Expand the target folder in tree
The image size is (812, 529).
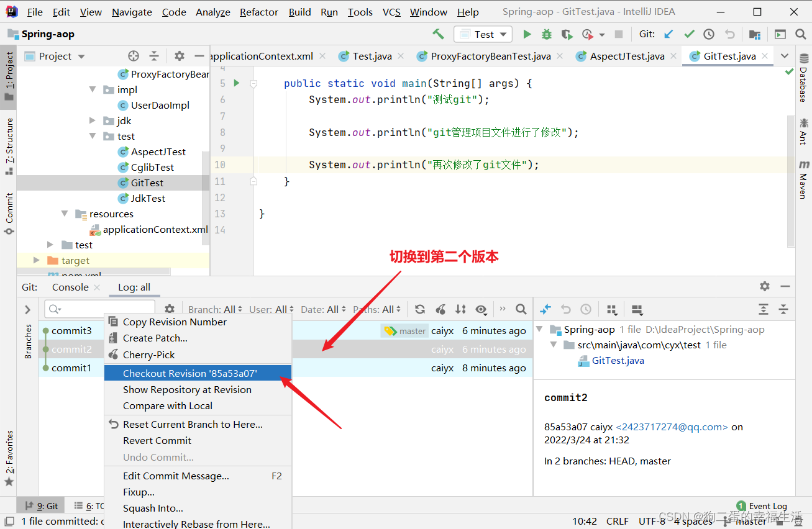coord(37,260)
